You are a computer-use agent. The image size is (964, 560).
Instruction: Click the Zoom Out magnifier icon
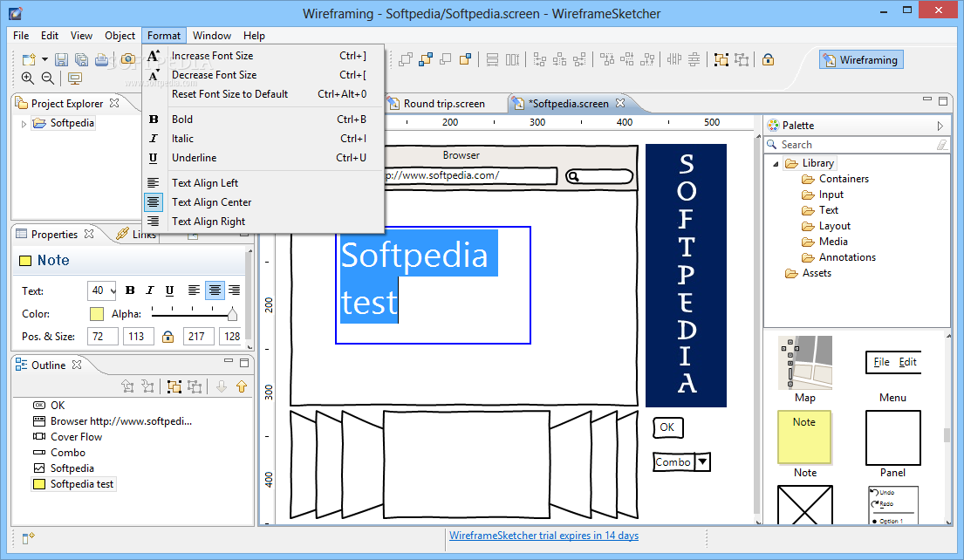tap(48, 78)
